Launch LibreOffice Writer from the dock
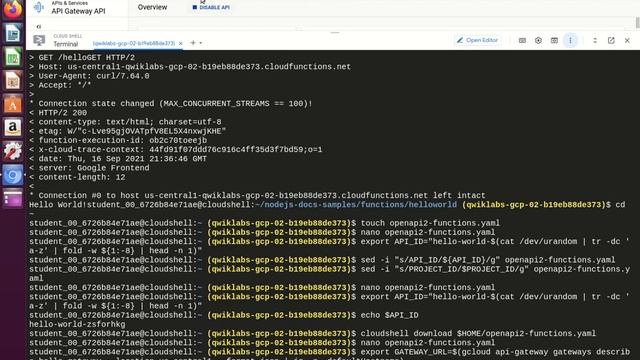 (x=13, y=33)
